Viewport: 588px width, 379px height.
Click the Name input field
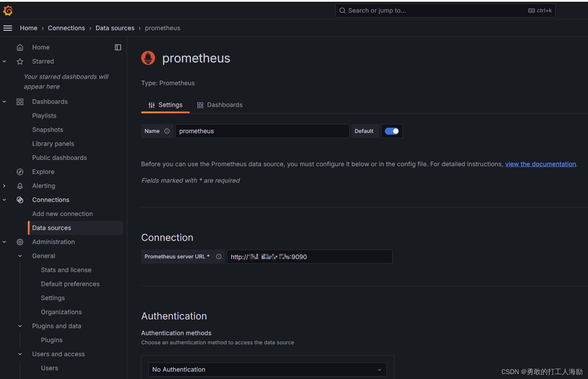[x=262, y=131]
